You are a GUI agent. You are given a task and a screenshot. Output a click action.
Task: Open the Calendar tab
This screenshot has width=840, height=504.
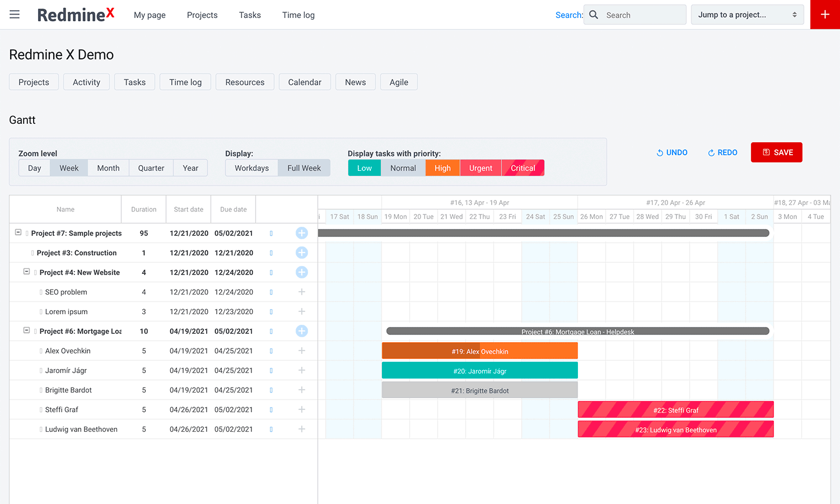[305, 82]
